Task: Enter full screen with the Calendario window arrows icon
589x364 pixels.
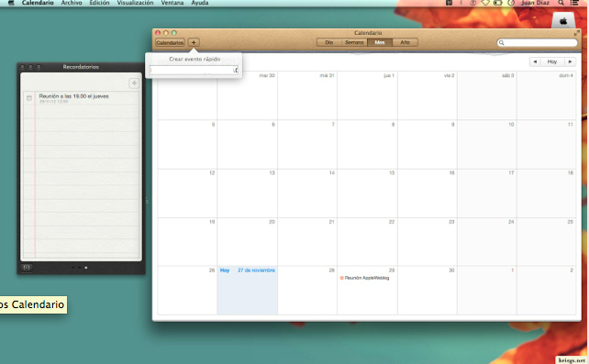Action: point(576,33)
